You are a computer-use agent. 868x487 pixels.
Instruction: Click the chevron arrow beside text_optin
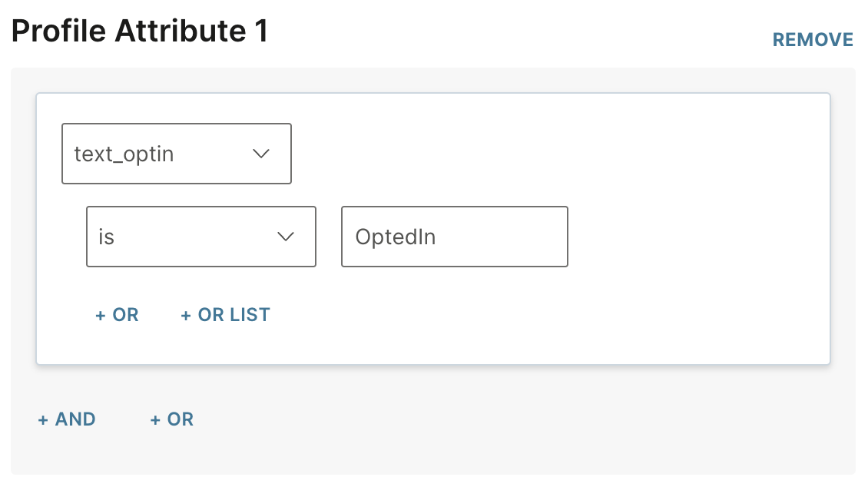click(x=261, y=154)
